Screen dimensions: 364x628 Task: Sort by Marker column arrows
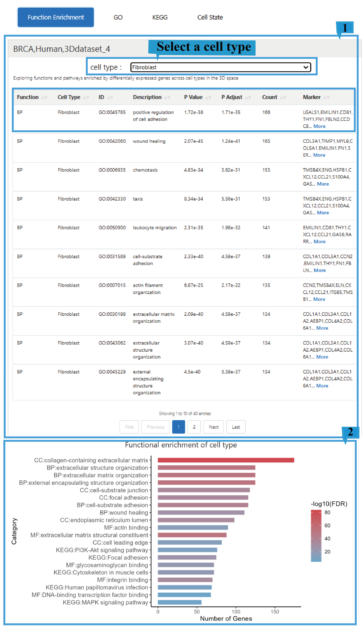tap(326, 97)
